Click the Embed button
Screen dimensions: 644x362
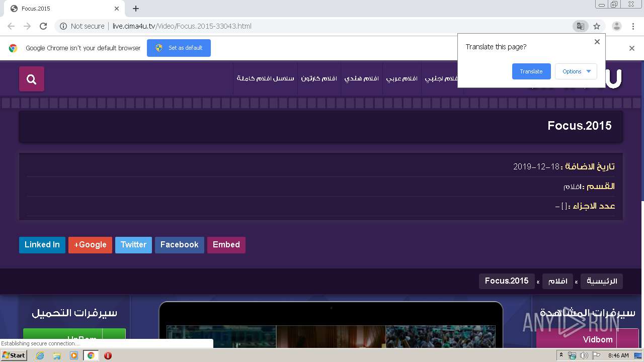(x=226, y=245)
